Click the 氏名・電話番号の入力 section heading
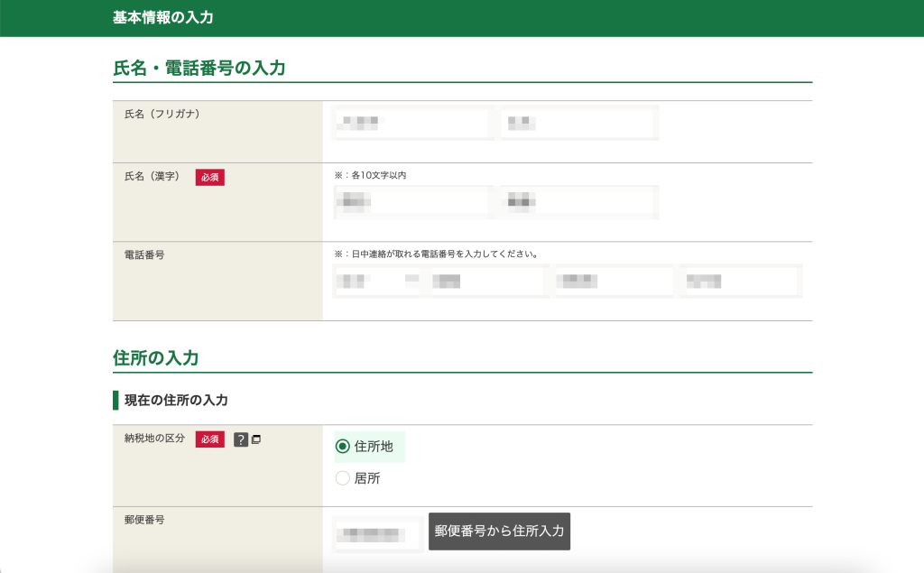Viewport: 924px width, 573px height. [199, 68]
